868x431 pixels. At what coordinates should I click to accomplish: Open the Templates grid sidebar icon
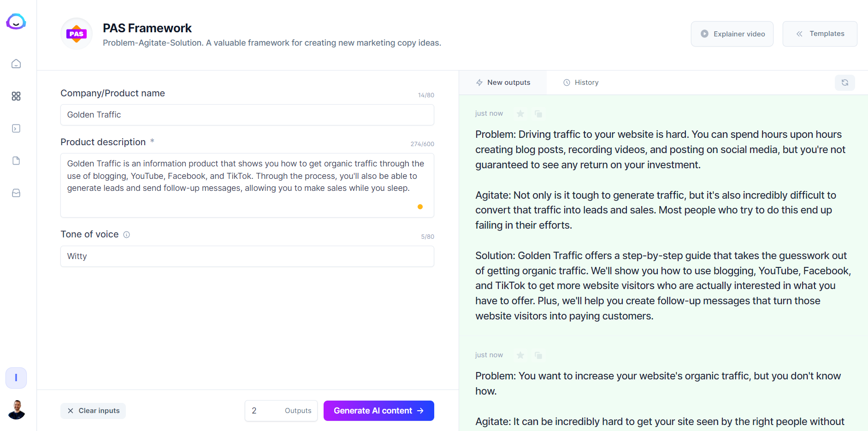pyautogui.click(x=16, y=96)
